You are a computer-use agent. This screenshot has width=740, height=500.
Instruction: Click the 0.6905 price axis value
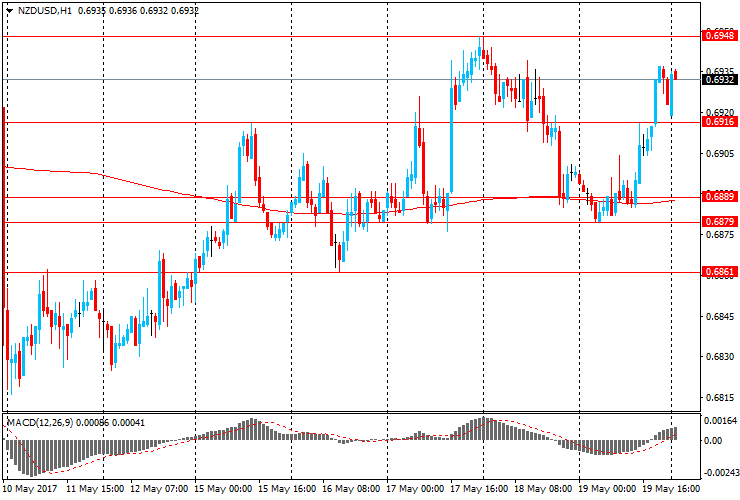click(x=720, y=153)
